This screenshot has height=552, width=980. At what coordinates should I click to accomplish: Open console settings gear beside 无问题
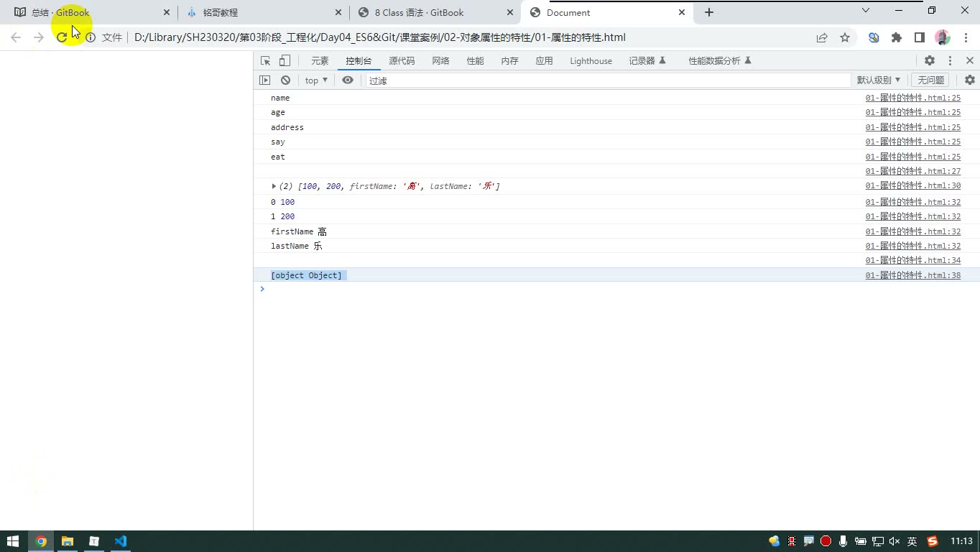[970, 80]
